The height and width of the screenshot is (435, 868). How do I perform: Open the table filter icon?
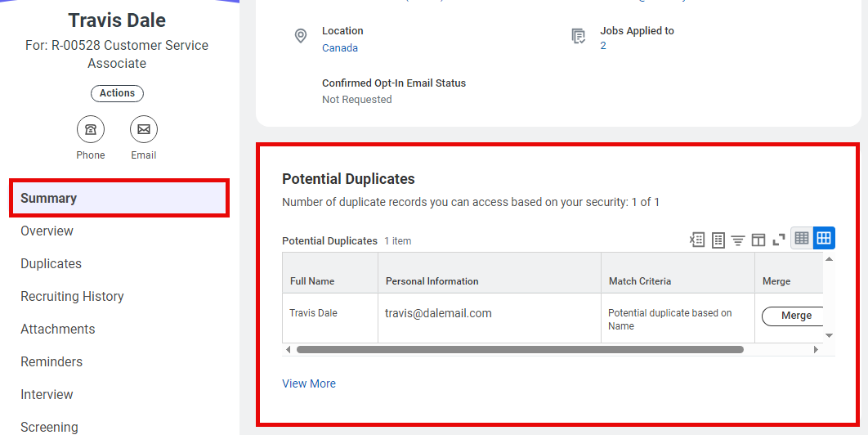(x=738, y=240)
